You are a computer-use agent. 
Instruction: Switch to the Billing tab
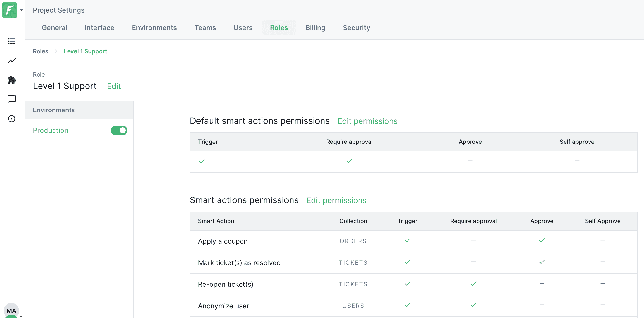coord(315,27)
